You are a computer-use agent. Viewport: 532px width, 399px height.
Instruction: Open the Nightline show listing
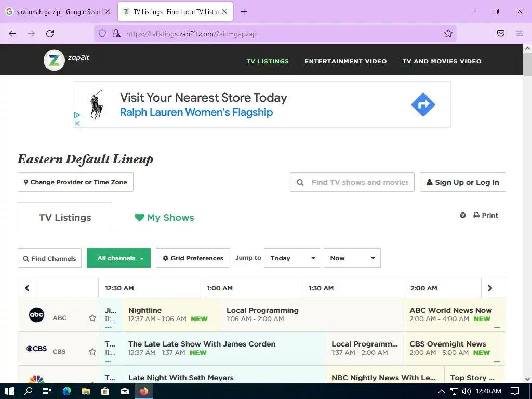[171, 314]
